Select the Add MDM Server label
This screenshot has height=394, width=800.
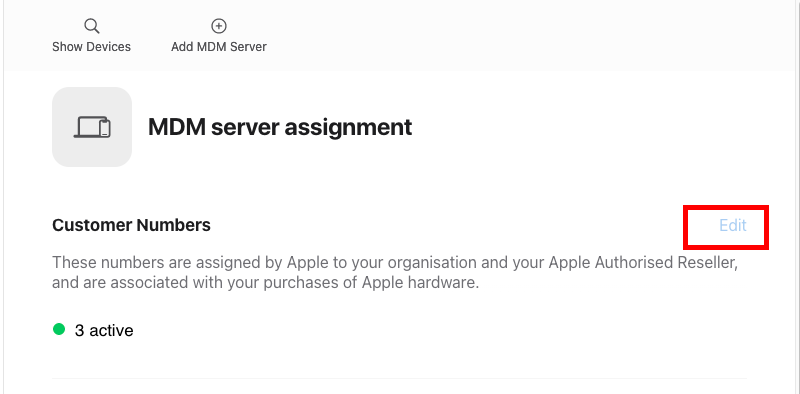219,47
